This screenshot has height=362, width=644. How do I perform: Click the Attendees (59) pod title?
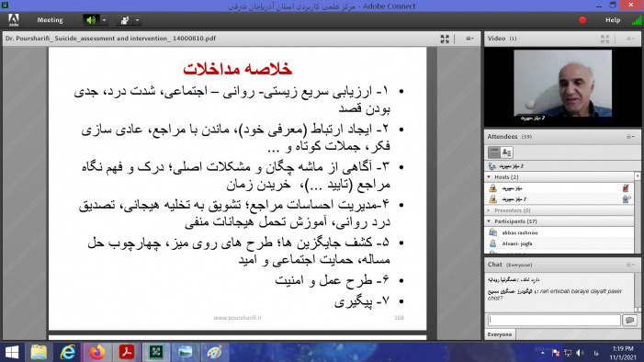tap(509, 136)
